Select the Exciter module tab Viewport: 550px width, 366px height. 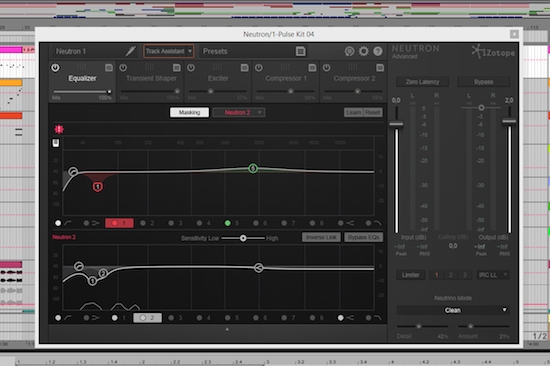[x=218, y=78]
